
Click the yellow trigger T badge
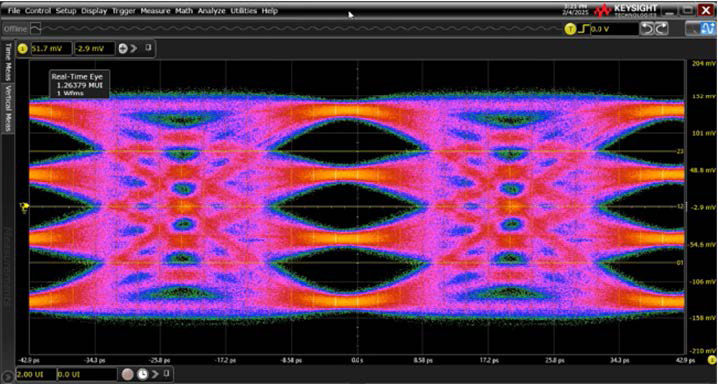[570, 30]
